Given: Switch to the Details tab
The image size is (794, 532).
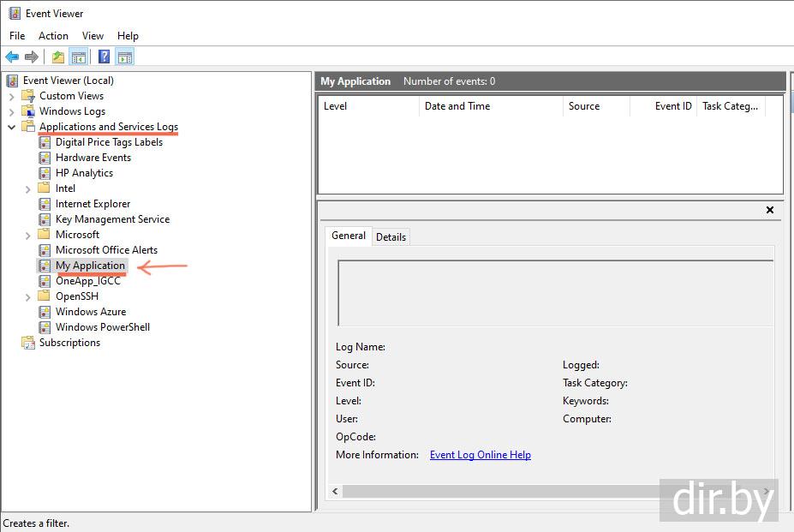Looking at the screenshot, I should pos(391,237).
